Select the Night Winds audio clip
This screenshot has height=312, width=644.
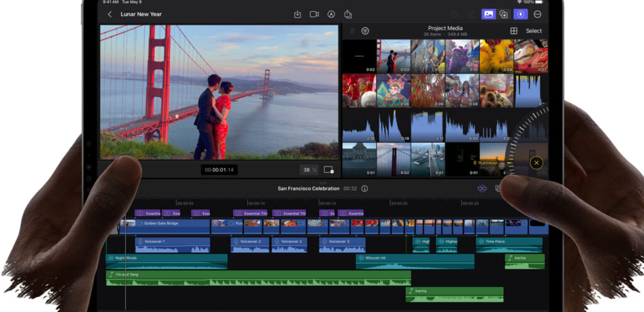pyautogui.click(x=166, y=262)
